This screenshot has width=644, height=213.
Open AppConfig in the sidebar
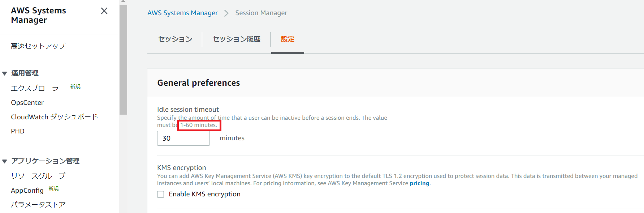coord(27,191)
